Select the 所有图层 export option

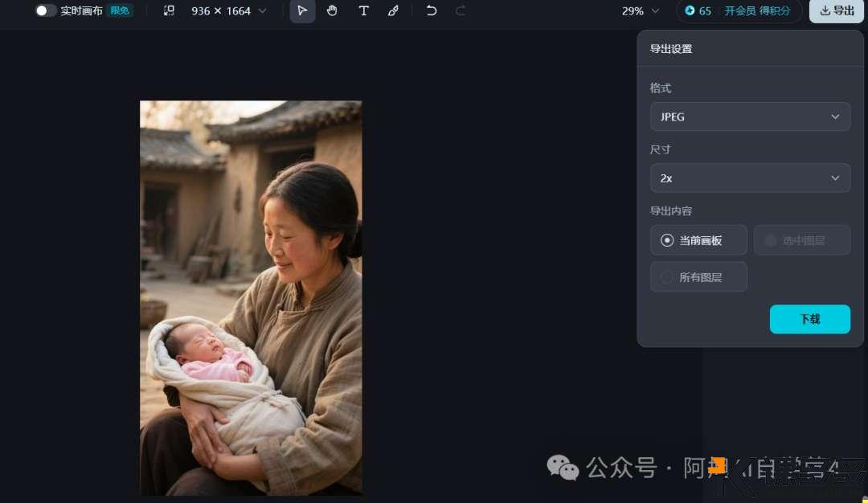pos(698,276)
